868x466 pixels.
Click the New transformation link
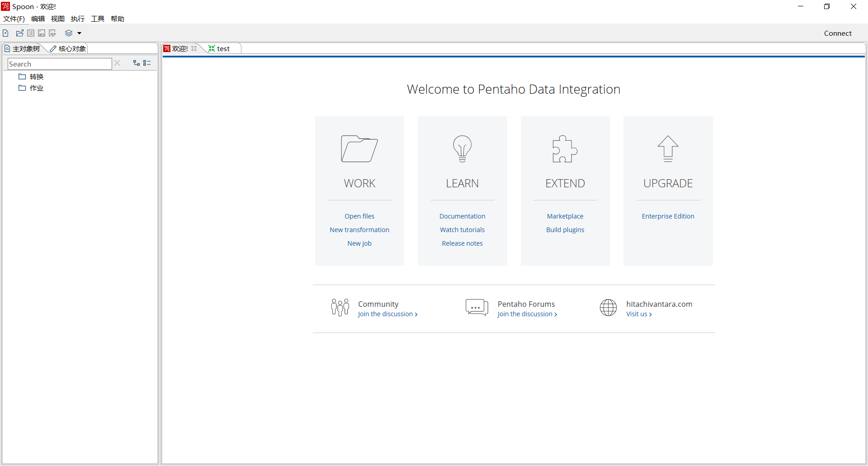click(359, 230)
